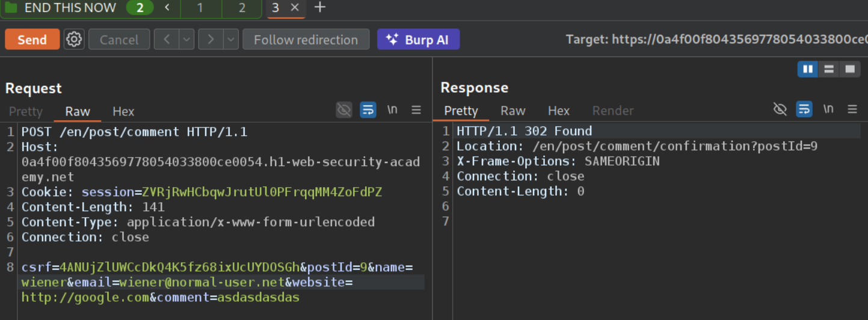Click the Burp AI button

point(418,40)
